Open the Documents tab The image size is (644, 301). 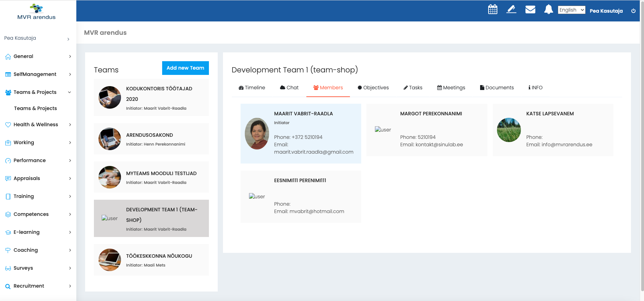coord(497,88)
